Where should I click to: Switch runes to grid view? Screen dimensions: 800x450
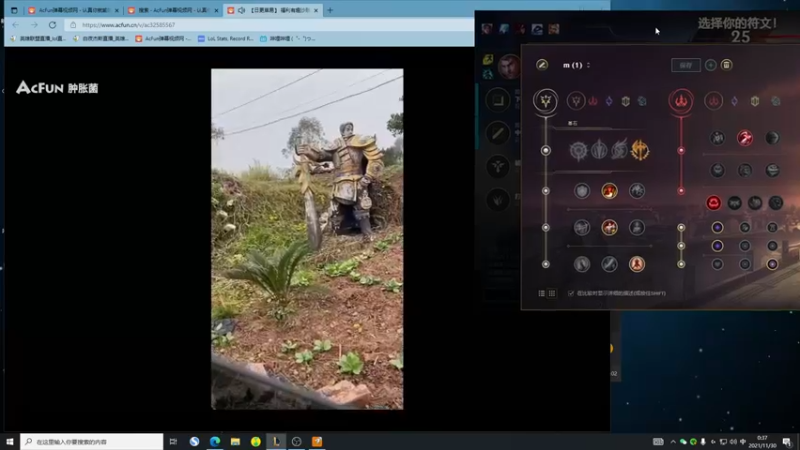[x=552, y=293]
